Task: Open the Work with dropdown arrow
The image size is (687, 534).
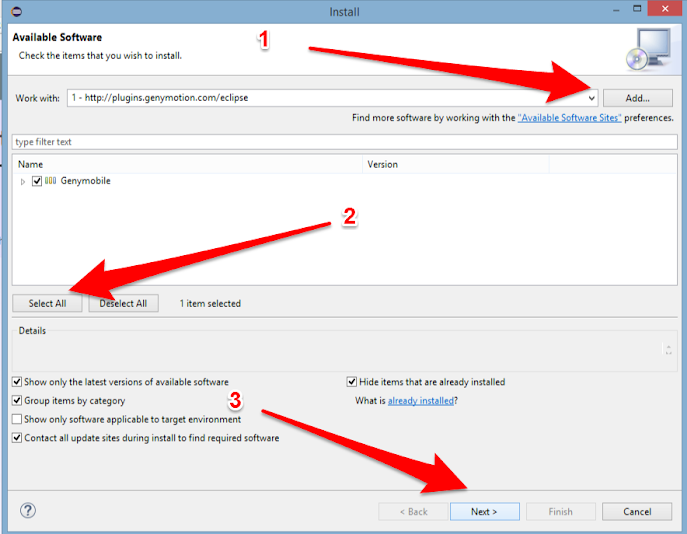Action: pos(591,98)
